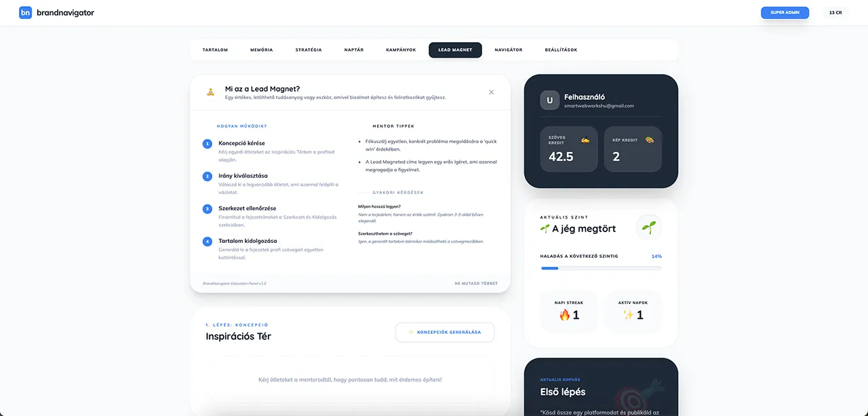Image resolution: width=868 pixels, height=416 pixels.
Task: Click Koncepciók generálása button
Action: [x=445, y=332]
